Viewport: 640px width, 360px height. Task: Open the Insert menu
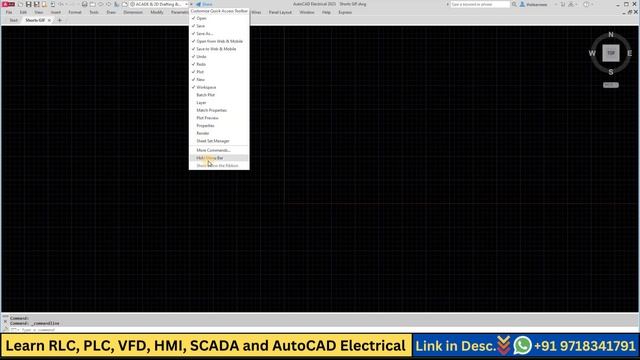[56, 12]
